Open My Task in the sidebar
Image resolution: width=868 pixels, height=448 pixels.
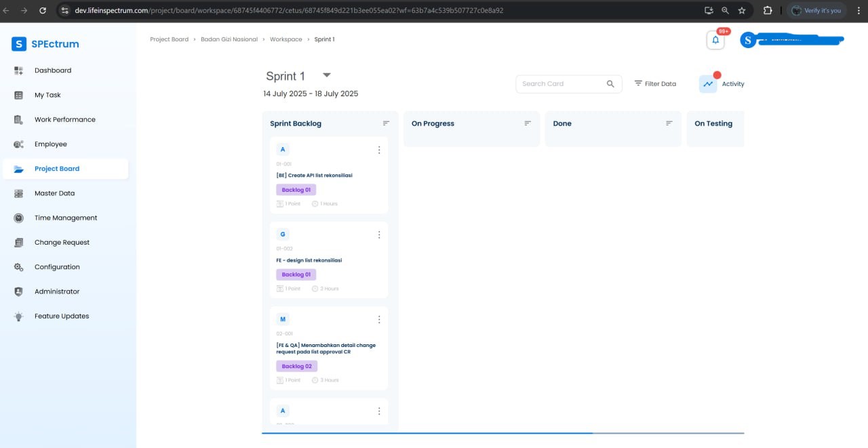point(47,95)
